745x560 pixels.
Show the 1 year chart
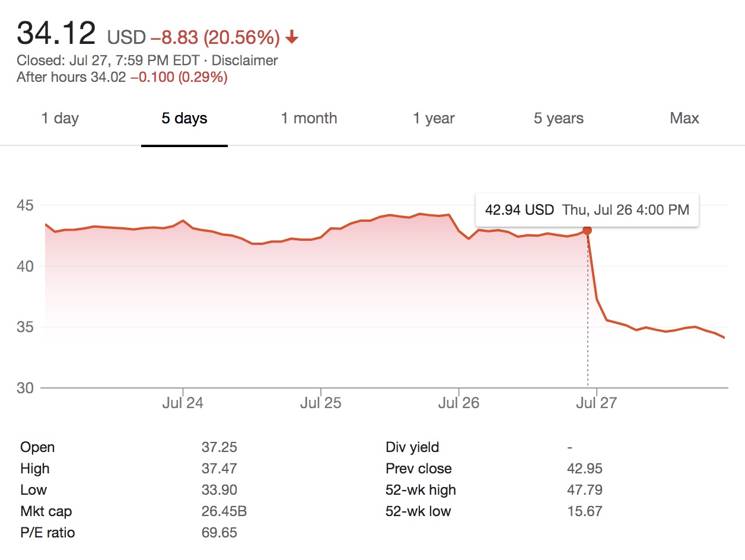[x=434, y=118]
